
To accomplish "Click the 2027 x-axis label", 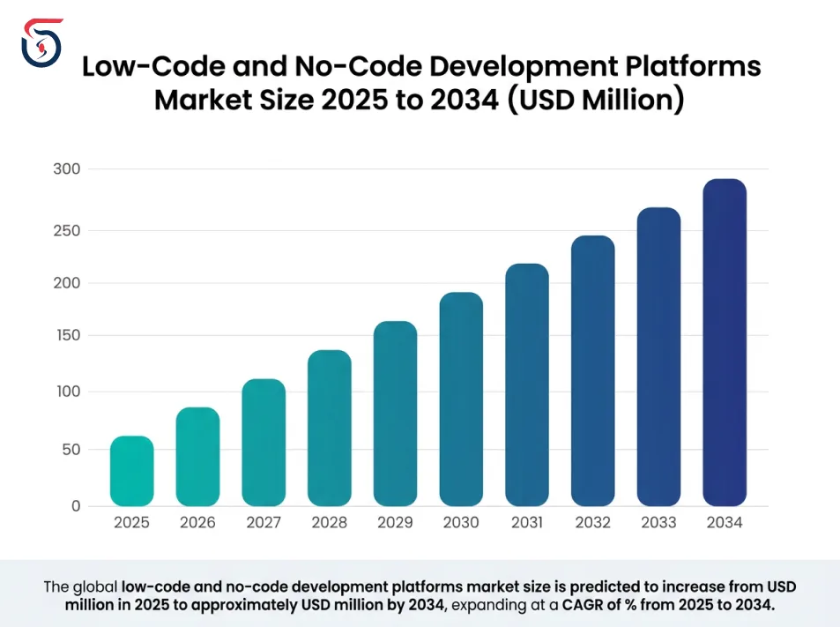I will [264, 522].
